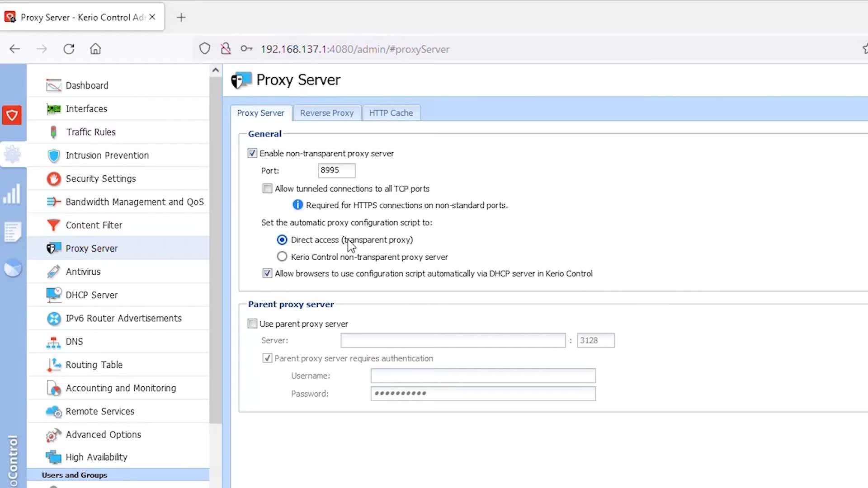
Task: Open DHCP Server in navigation
Action: (x=92, y=295)
